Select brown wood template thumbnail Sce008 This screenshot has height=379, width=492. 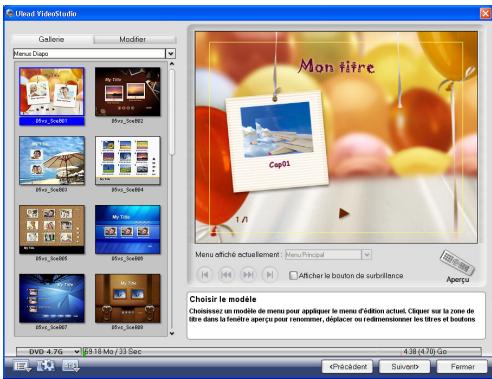[x=127, y=298]
